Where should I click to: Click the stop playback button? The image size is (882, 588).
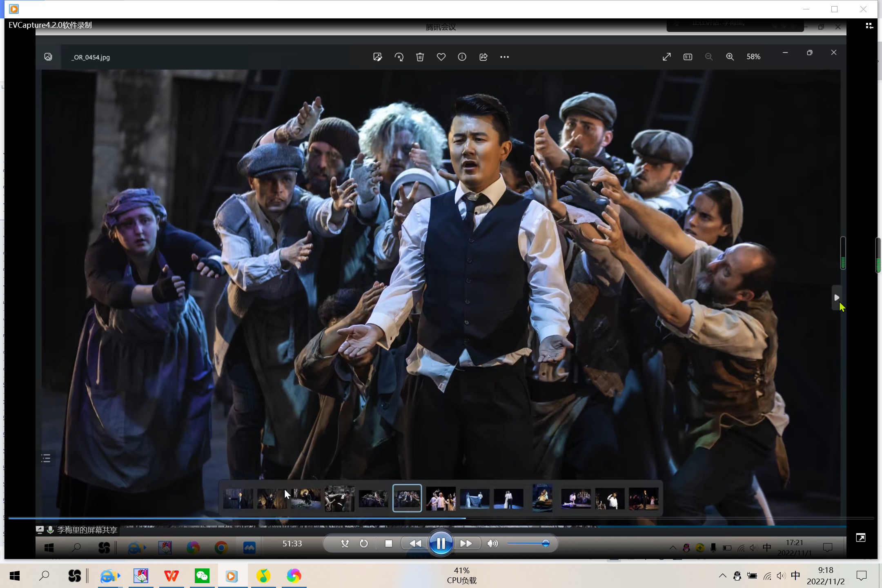coord(388,543)
